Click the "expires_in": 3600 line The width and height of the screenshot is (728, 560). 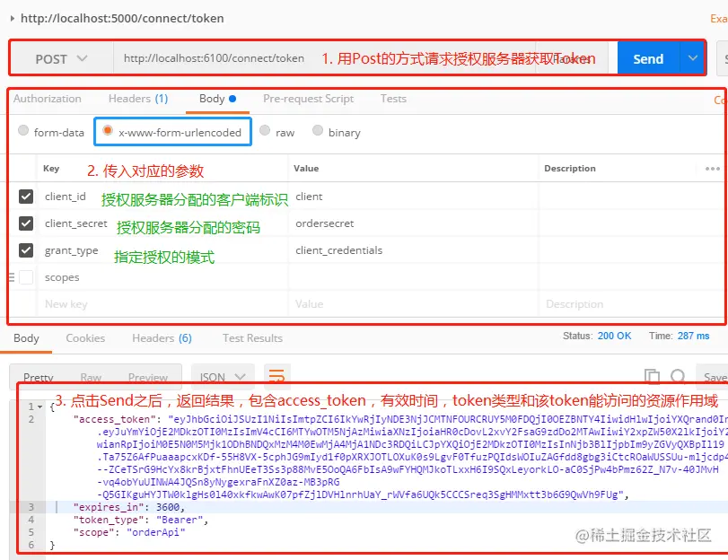coord(128,507)
